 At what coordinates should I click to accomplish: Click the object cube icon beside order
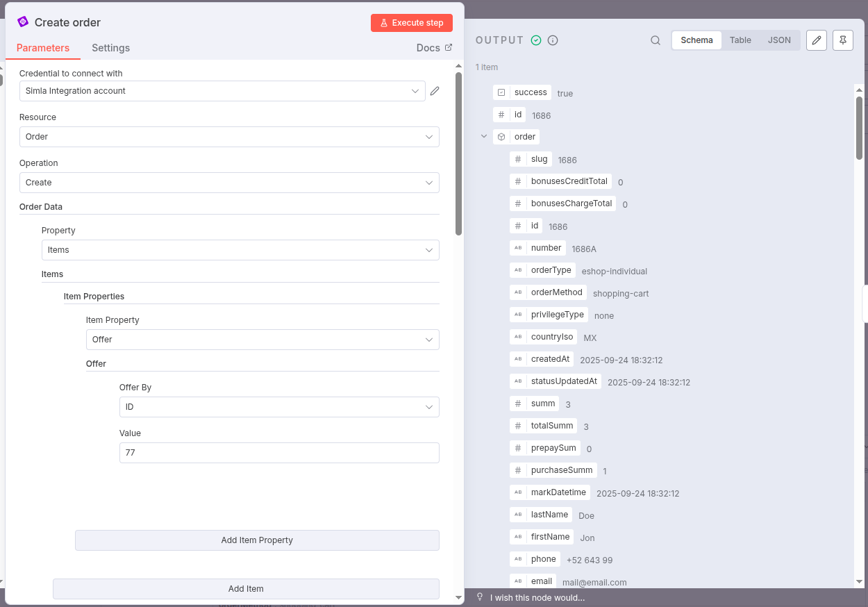tap(501, 137)
